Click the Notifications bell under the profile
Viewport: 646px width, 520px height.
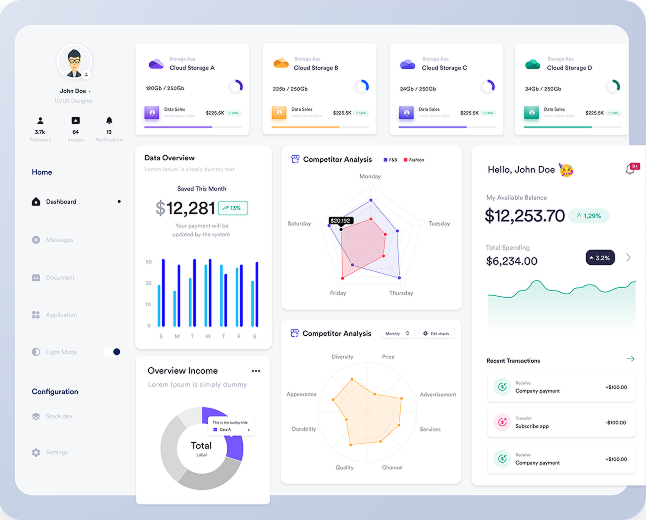pos(109,120)
